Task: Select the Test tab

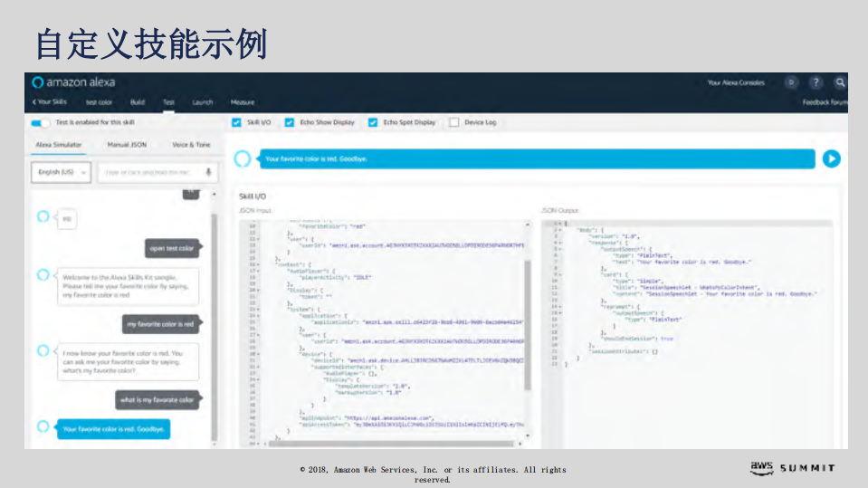Action: pyautogui.click(x=169, y=102)
